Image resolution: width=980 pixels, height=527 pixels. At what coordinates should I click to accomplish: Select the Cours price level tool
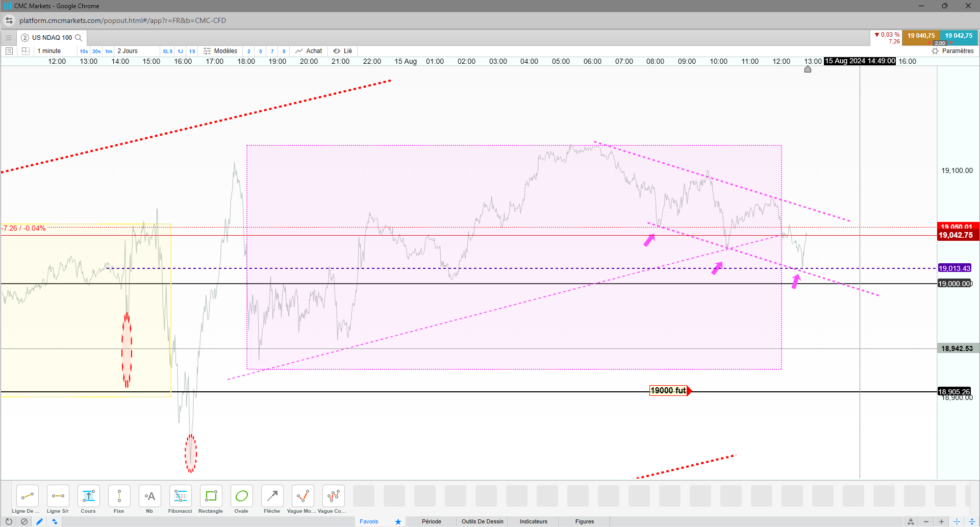click(88, 499)
